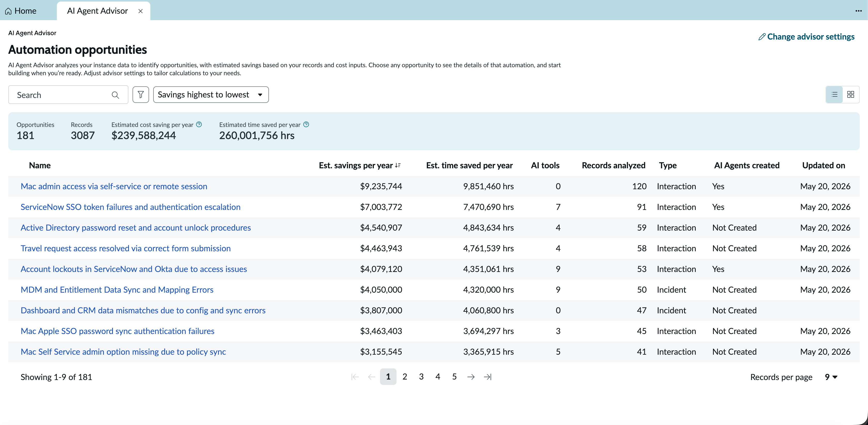
Task: Open Mac Self Service admin option opportunity
Action: 123,352
